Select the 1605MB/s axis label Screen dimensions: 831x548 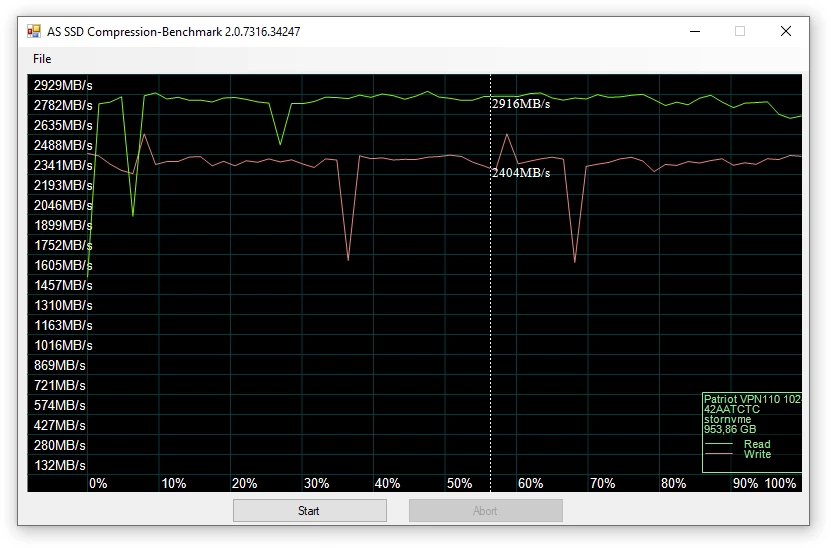tap(63, 265)
